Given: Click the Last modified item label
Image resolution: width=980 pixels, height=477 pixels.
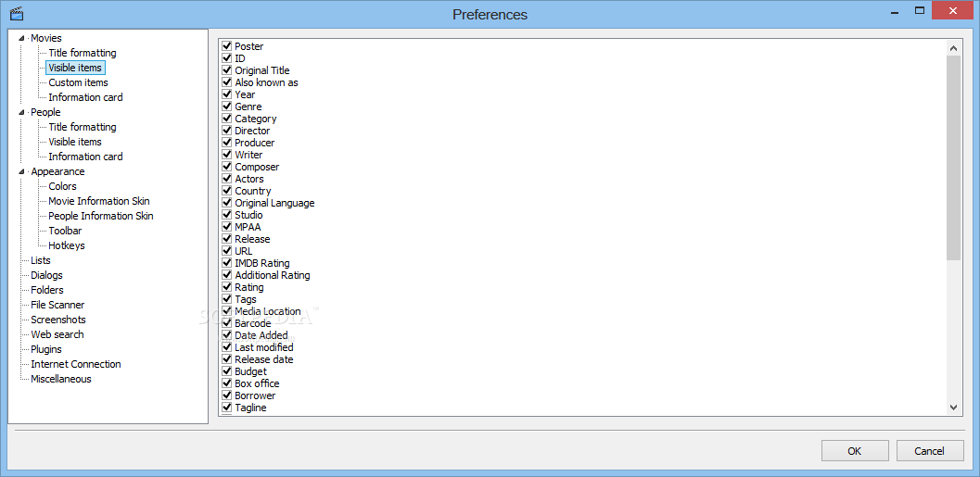Looking at the screenshot, I should coord(263,347).
